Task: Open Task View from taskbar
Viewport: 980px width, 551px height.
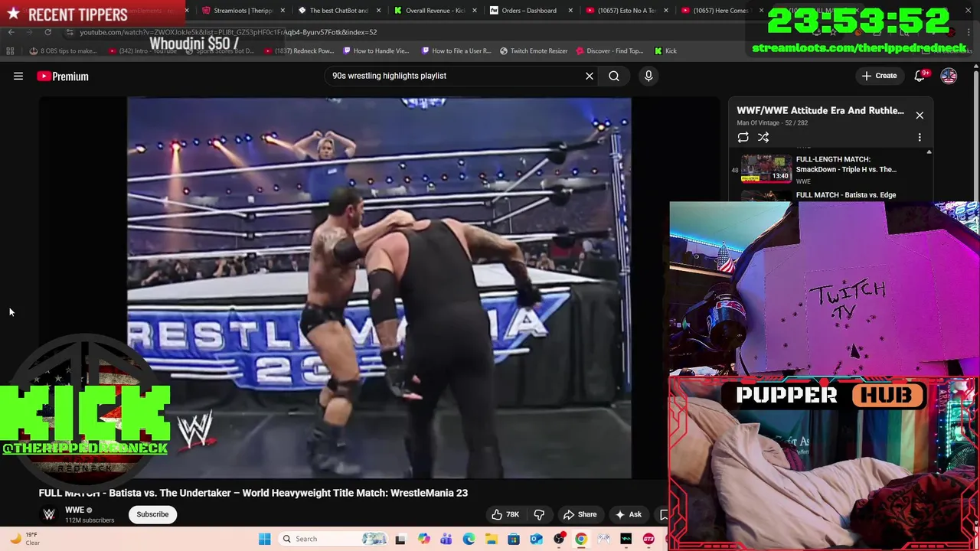Action: tap(400, 539)
